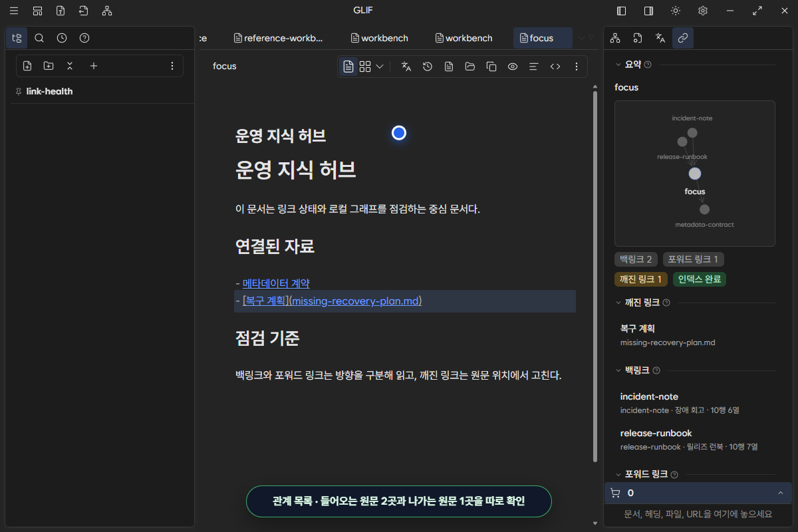The height and width of the screenshot is (532, 798).
Task: Click the outline lines icon in the editor toolbar
Action: [x=533, y=66]
